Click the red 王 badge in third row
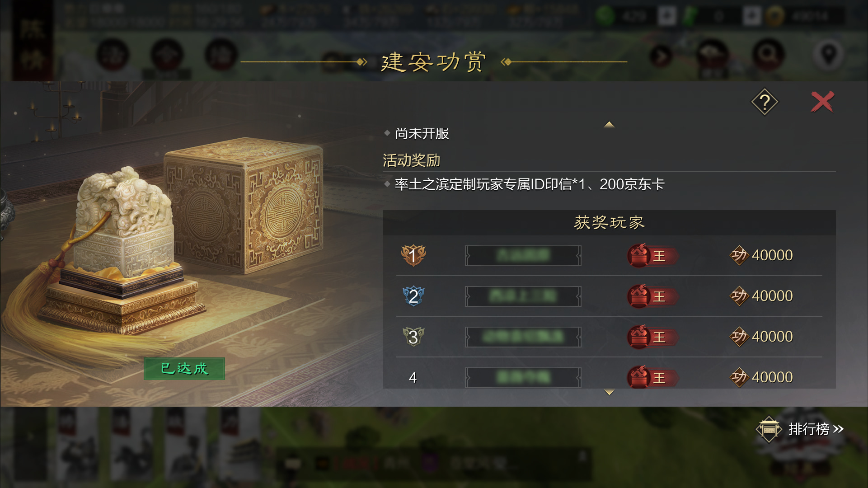 (x=652, y=337)
